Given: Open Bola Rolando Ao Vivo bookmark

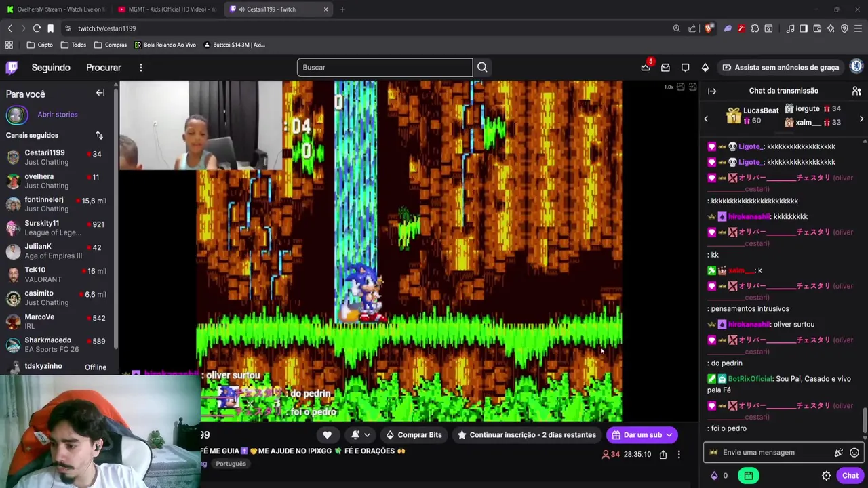Looking at the screenshot, I should coord(165,45).
